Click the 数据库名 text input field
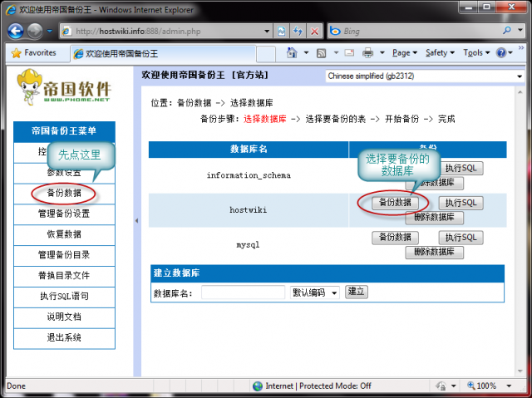The width and height of the screenshot is (532, 398). (x=243, y=292)
